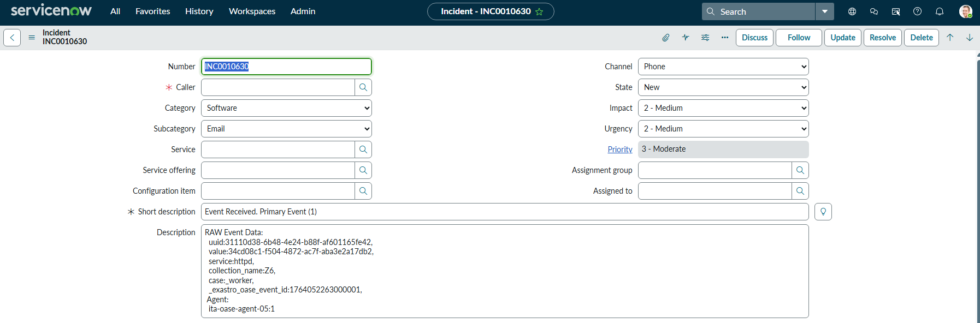Image resolution: width=980 pixels, height=323 pixels.
Task: Click the Caller lookup magnifier icon
Action: click(363, 87)
